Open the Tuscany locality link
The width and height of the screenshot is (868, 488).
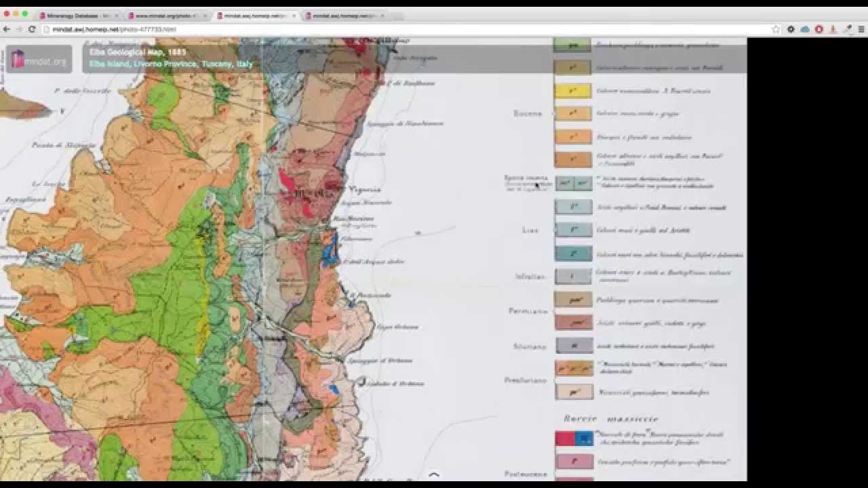pos(217,64)
